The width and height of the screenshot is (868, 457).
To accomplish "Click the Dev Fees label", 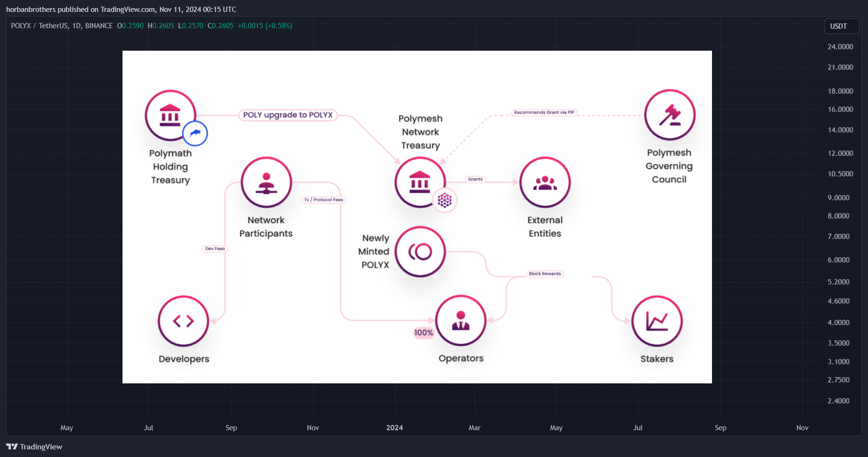I will pyautogui.click(x=215, y=249).
